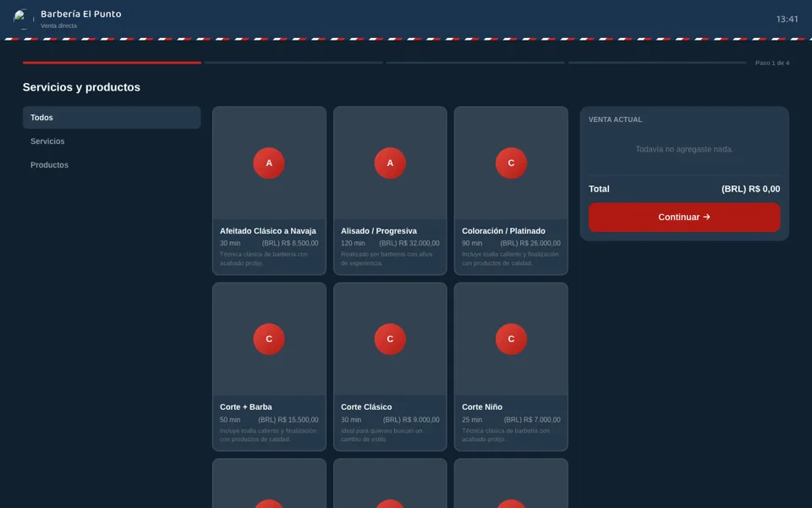Click the Todavía no agregaste nada message

[684, 149]
